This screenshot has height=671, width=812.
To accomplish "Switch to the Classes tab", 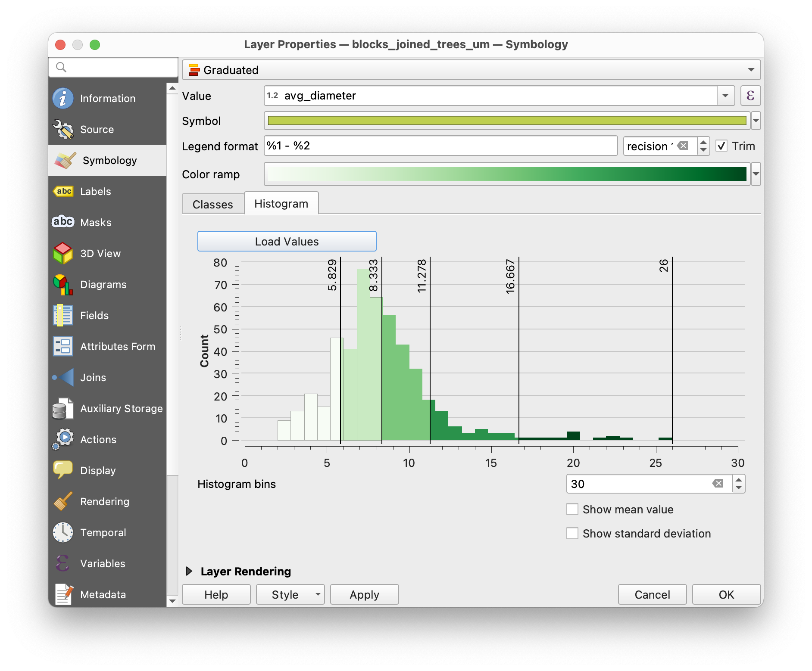I will [x=212, y=203].
